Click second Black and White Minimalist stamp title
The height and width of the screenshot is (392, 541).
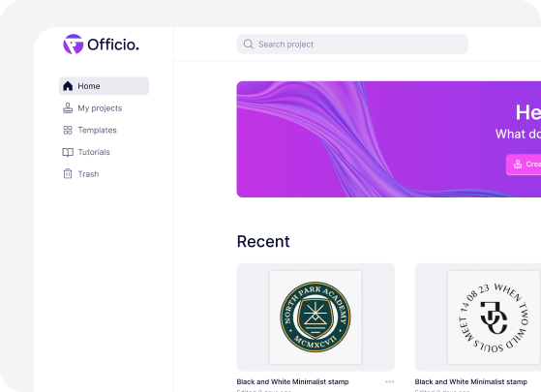tap(471, 381)
